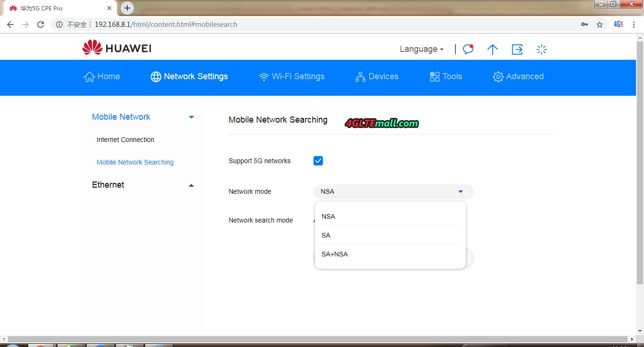Click the logout exit icon
Viewport: 644px width, 347px height.
pyautogui.click(x=517, y=49)
